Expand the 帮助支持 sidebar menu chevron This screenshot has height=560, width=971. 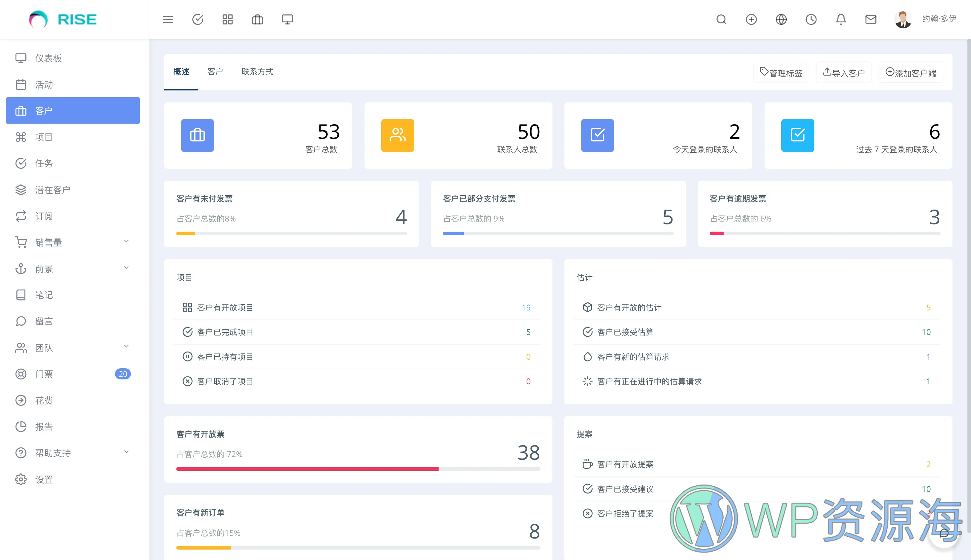point(126,452)
